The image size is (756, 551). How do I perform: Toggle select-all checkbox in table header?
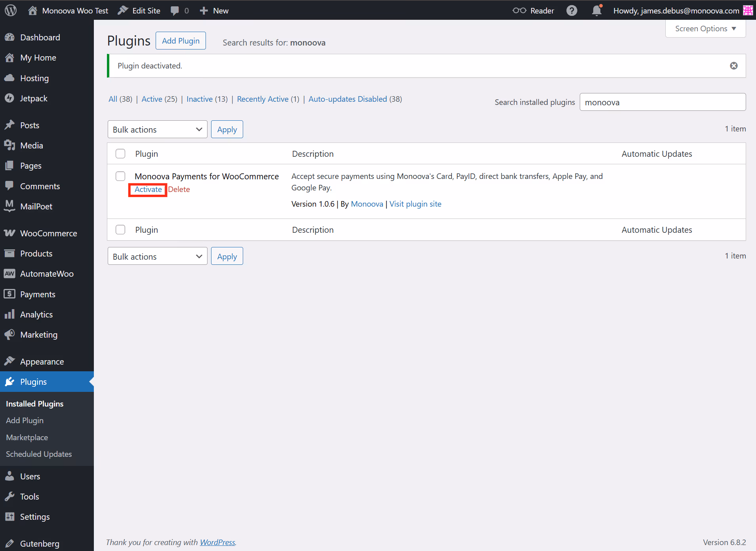(120, 154)
